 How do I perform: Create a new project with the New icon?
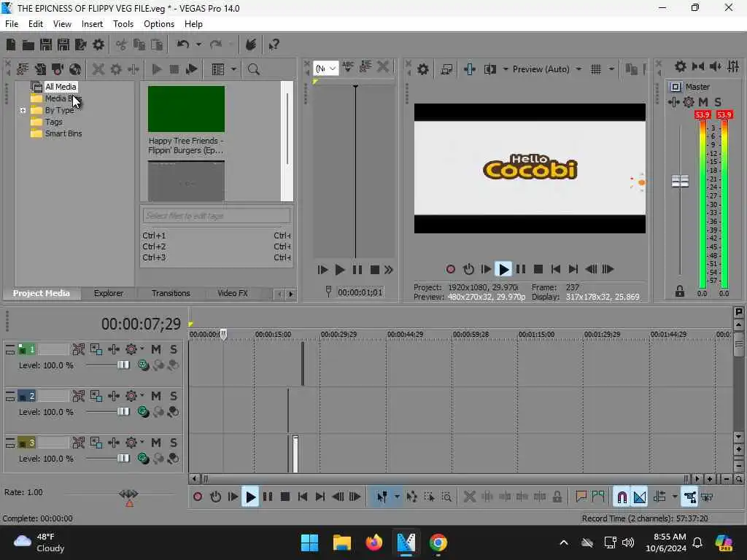coord(11,44)
